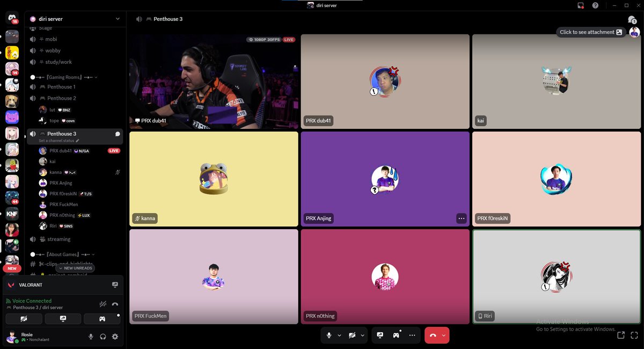Screen dimensions: 644x349
Task: Turn on camera in the call toolbar
Action: [x=352, y=335]
